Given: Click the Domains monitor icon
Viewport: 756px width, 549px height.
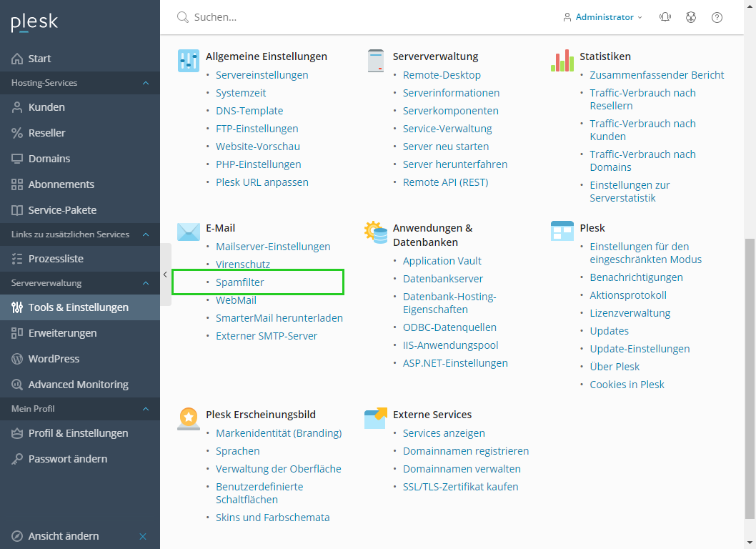Looking at the screenshot, I should point(17,159).
